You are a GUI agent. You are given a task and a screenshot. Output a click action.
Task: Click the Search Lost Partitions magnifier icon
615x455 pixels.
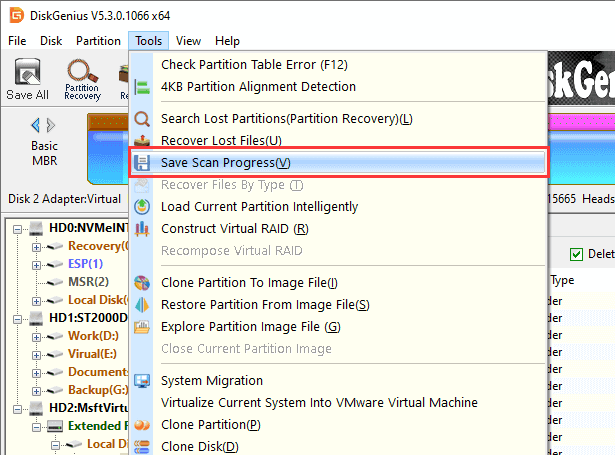[142, 119]
